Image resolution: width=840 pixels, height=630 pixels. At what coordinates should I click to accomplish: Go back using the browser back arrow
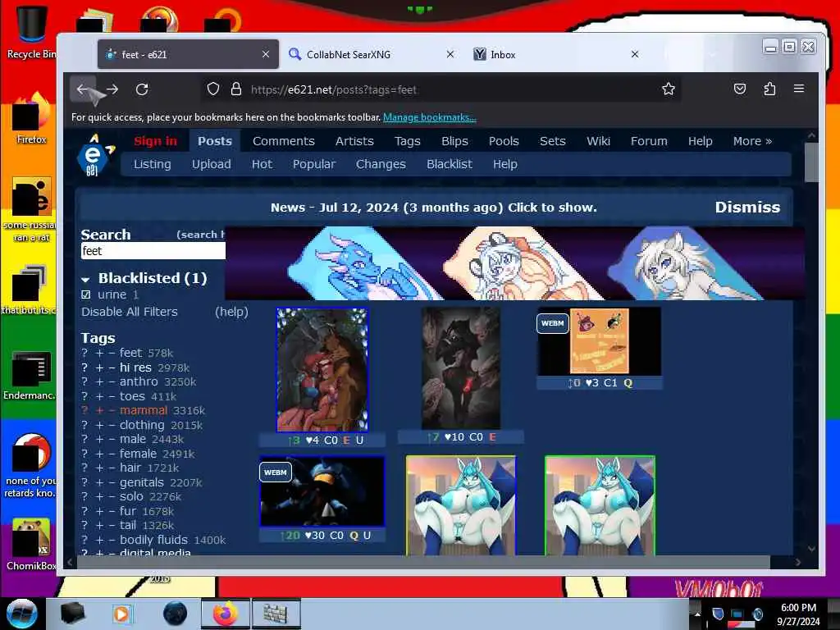pos(83,89)
